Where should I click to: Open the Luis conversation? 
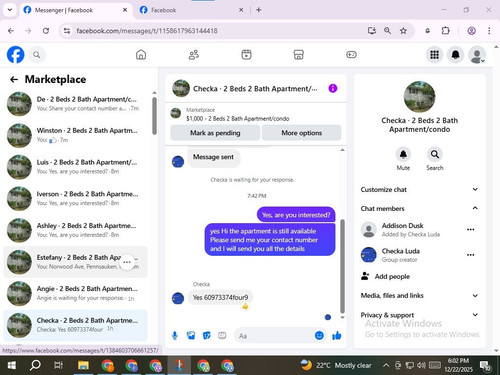76,167
